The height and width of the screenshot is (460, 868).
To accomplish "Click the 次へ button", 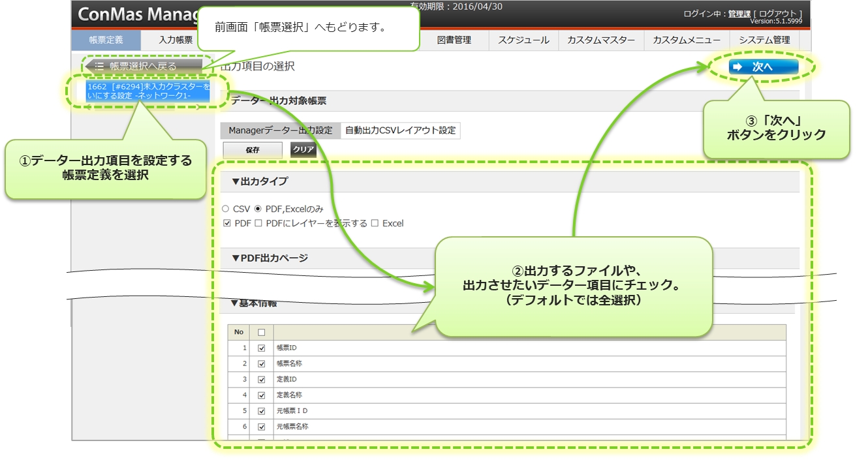I will tap(763, 67).
